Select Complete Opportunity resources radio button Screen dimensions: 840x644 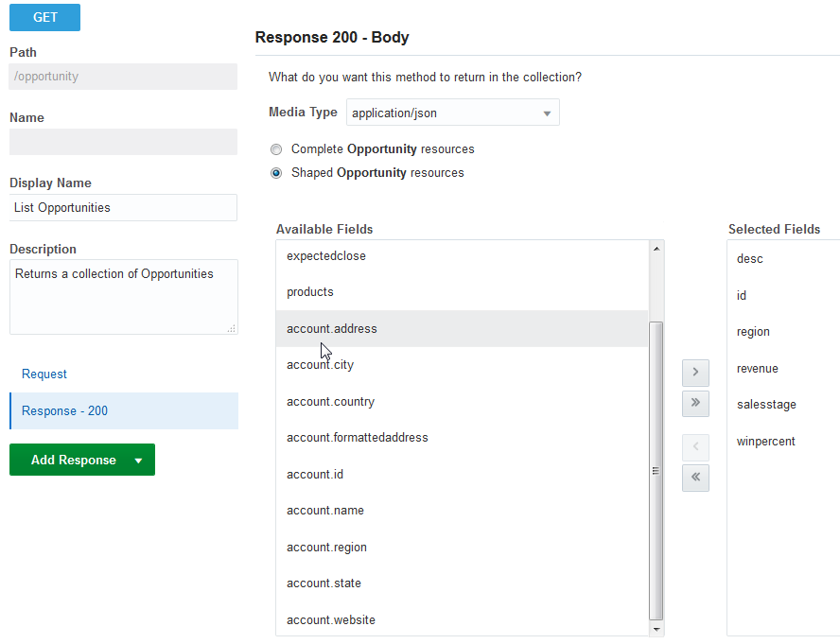pos(276,149)
